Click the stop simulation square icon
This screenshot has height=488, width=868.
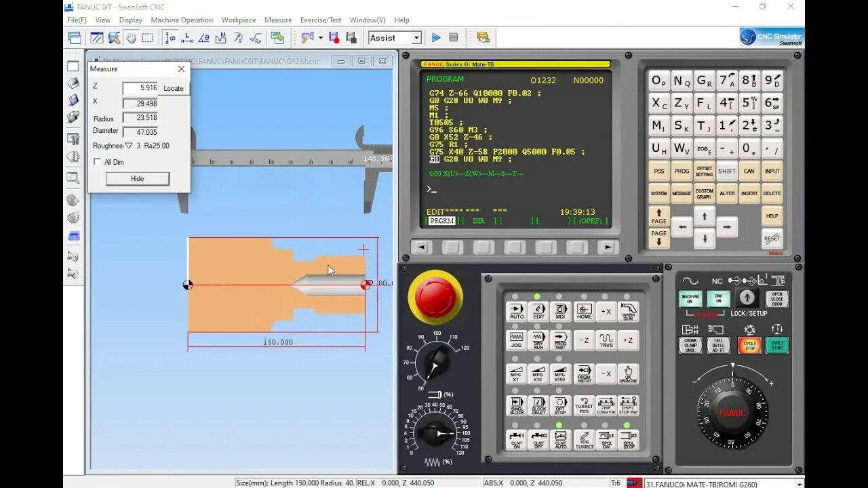point(454,38)
